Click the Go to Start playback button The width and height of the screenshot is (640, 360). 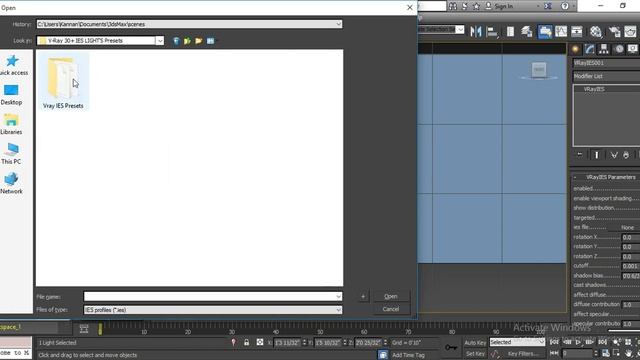point(554,342)
